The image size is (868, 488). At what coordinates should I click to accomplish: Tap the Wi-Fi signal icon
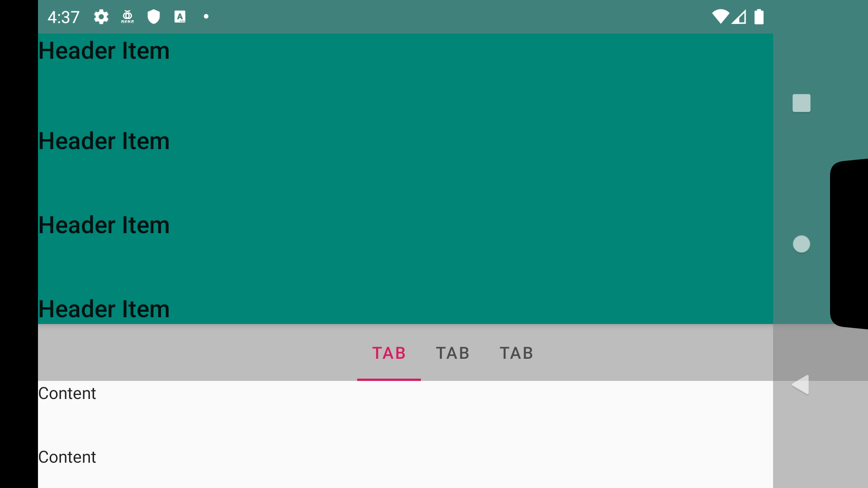(x=721, y=17)
